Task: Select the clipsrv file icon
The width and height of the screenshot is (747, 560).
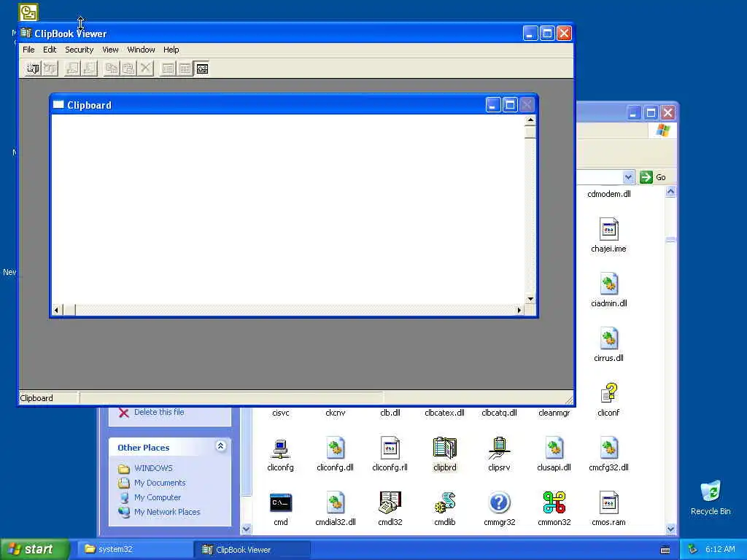Action: pos(499,448)
